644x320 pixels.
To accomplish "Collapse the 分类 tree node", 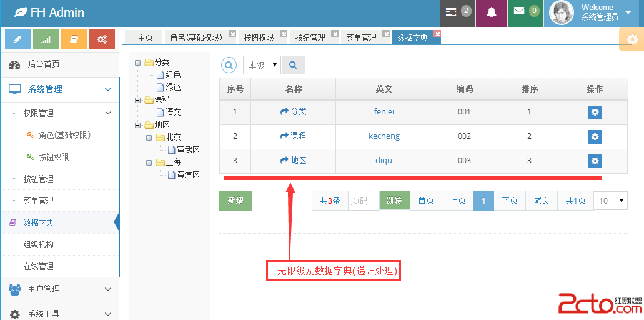I will (x=137, y=63).
